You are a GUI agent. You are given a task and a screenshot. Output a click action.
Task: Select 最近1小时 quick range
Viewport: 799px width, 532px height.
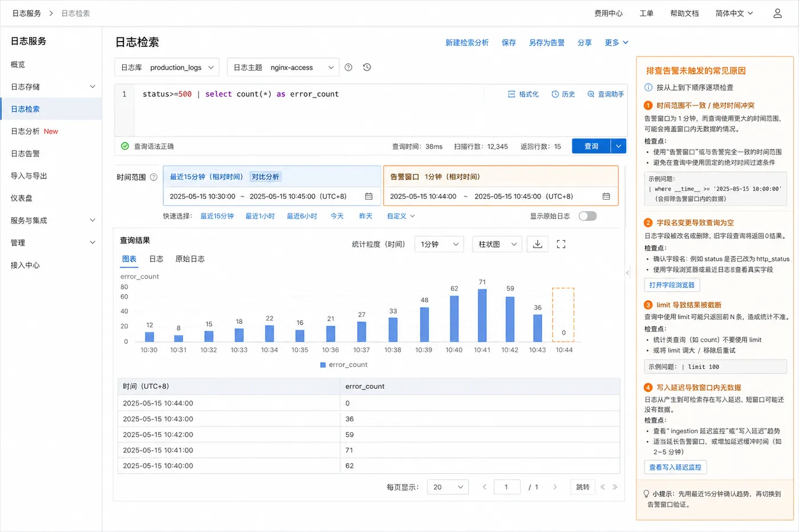pos(260,216)
